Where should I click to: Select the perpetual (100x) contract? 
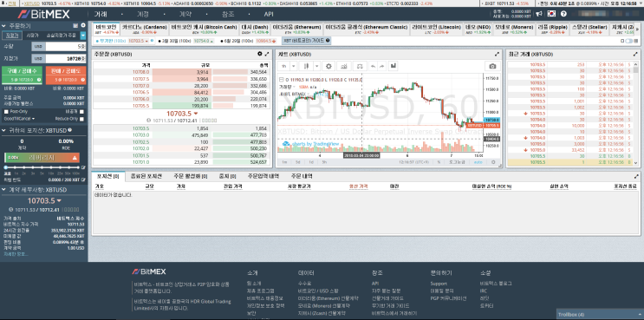coord(125,41)
